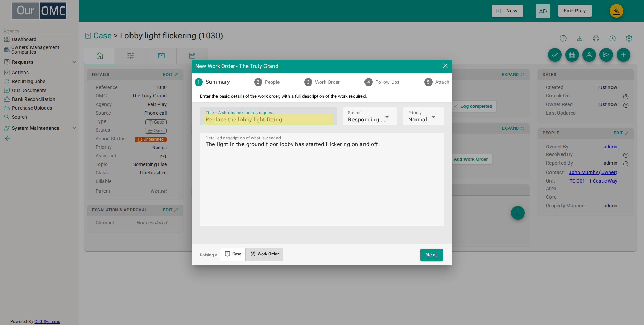Open Recurring Jobs in the sidebar
Screen dimensions: 644x325
(29, 81)
